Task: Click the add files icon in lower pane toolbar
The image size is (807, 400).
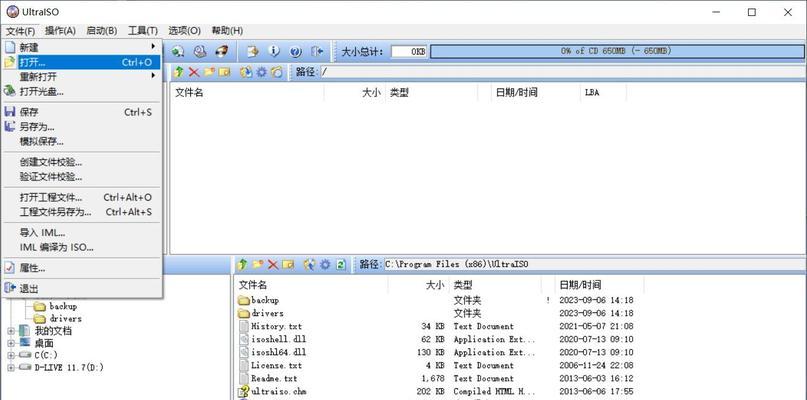Action: coord(309,265)
